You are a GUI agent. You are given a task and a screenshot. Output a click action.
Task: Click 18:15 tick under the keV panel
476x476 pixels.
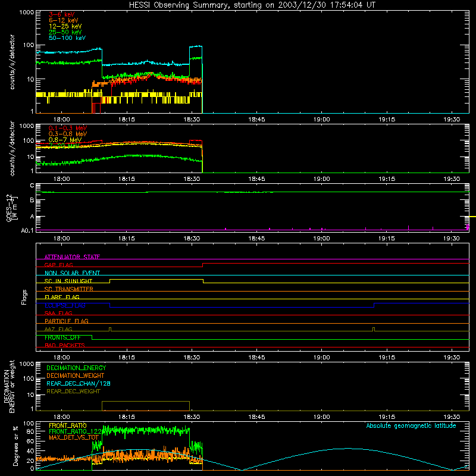click(127, 120)
